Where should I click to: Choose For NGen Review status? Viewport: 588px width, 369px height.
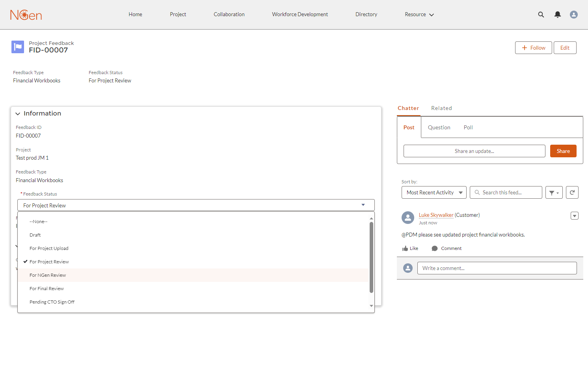193,275
